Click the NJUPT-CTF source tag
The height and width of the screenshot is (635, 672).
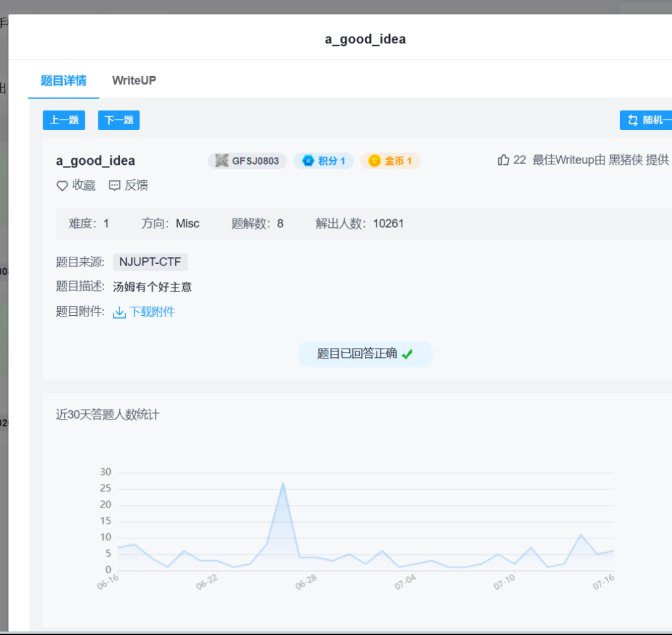tap(150, 263)
